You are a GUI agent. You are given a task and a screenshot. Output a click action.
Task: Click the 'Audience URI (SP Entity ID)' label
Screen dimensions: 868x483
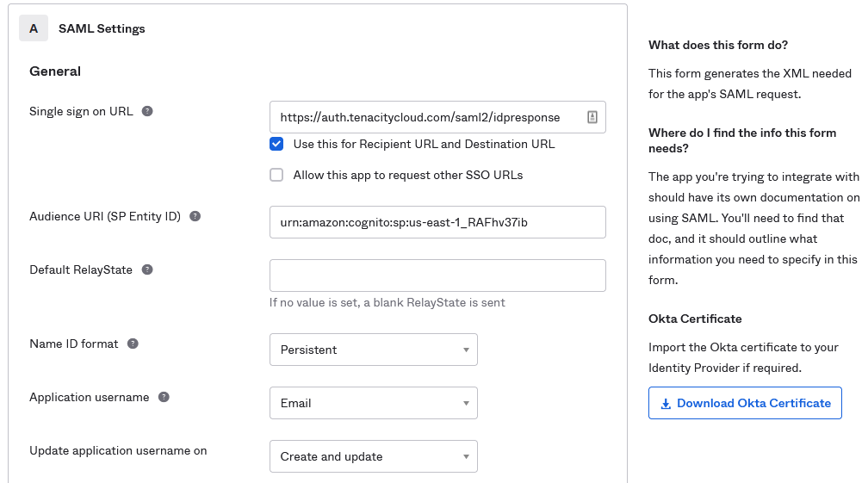(105, 216)
